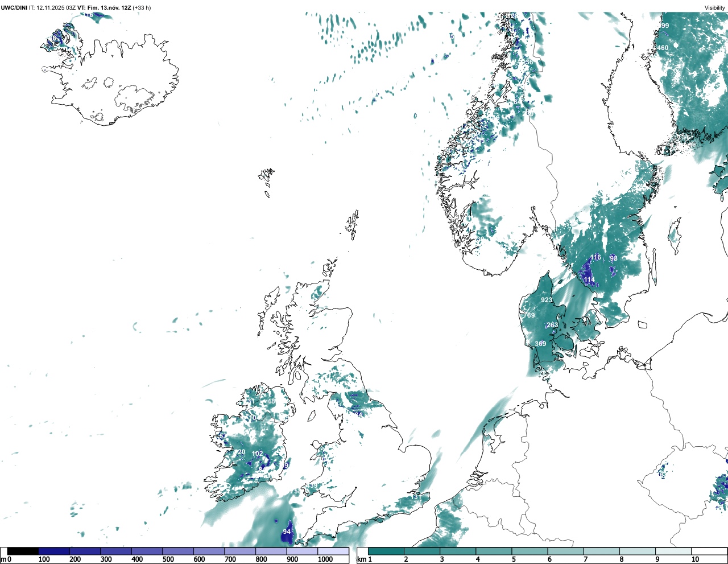Click the 'IT: 12.11.2025 03Z' initialization time

[x=52, y=7]
